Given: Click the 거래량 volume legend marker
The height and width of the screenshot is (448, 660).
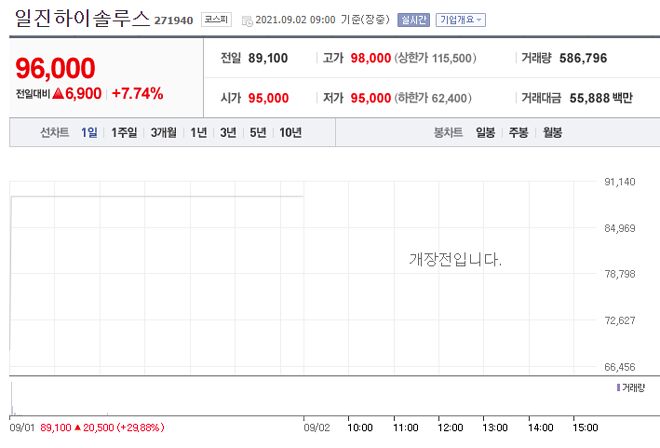Looking at the screenshot, I should coord(620,386).
